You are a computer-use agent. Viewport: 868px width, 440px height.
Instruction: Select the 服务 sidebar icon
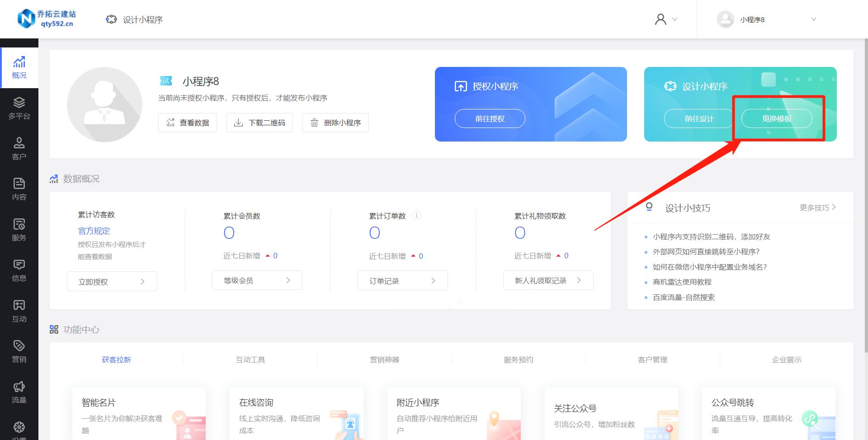point(19,230)
